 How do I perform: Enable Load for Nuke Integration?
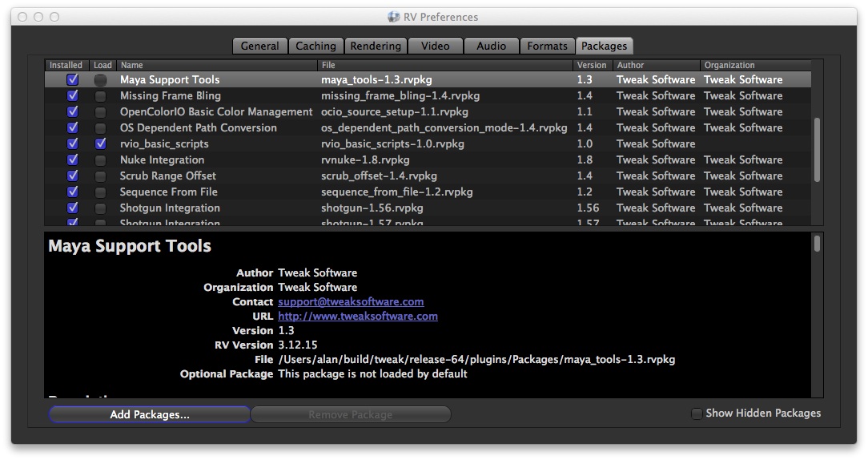tap(100, 161)
